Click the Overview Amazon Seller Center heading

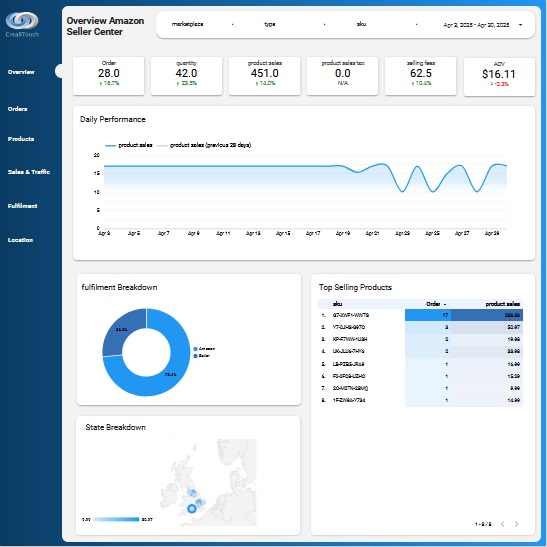click(105, 26)
